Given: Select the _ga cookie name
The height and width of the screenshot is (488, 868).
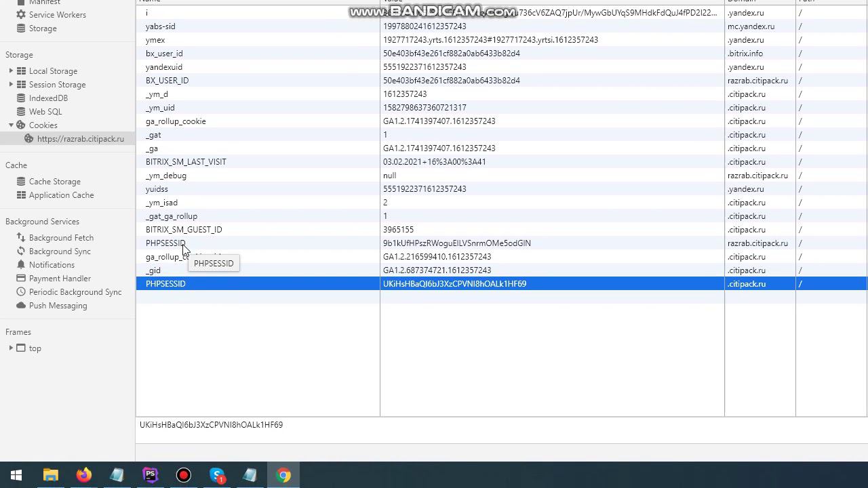Looking at the screenshot, I should [152, 148].
